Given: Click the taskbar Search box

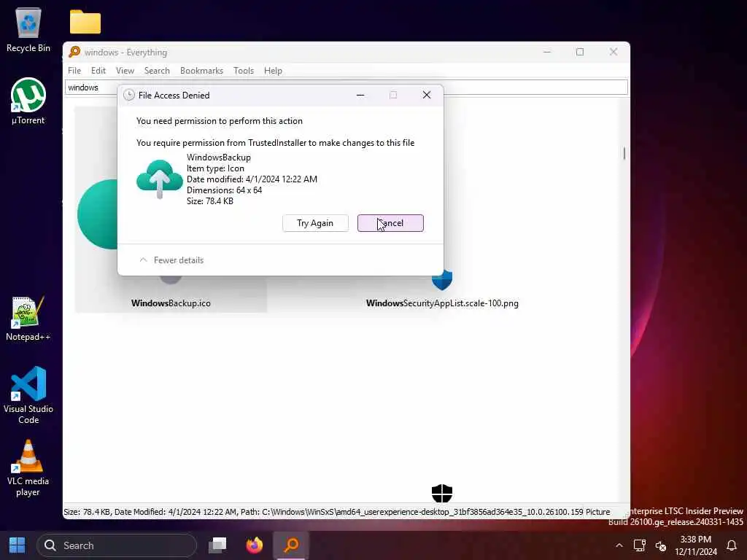Looking at the screenshot, I should pyautogui.click(x=117, y=545).
